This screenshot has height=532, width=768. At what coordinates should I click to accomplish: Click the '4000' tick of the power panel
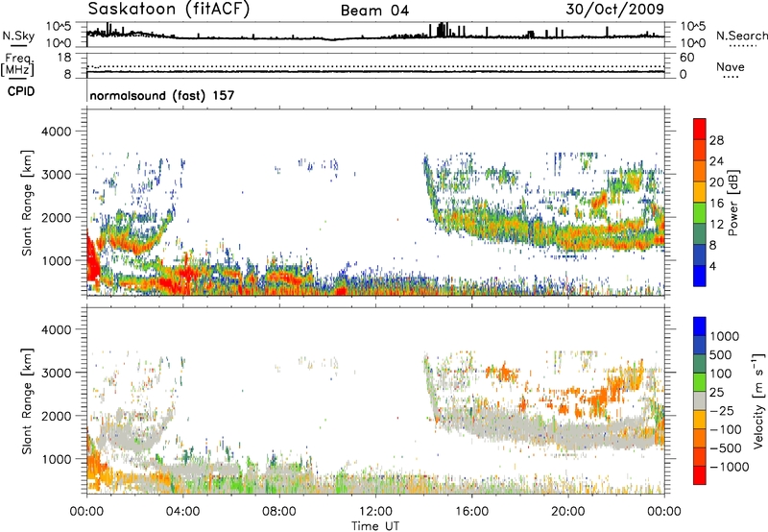tap(56, 132)
